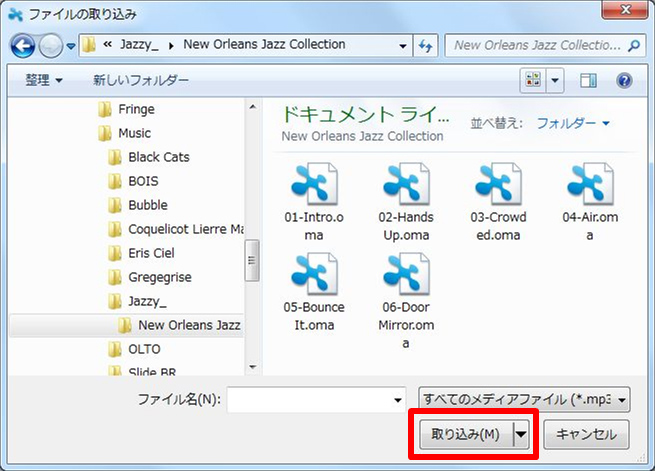Click the ファイル名 text input field
Image resolution: width=655 pixels, height=471 pixels.
point(310,400)
